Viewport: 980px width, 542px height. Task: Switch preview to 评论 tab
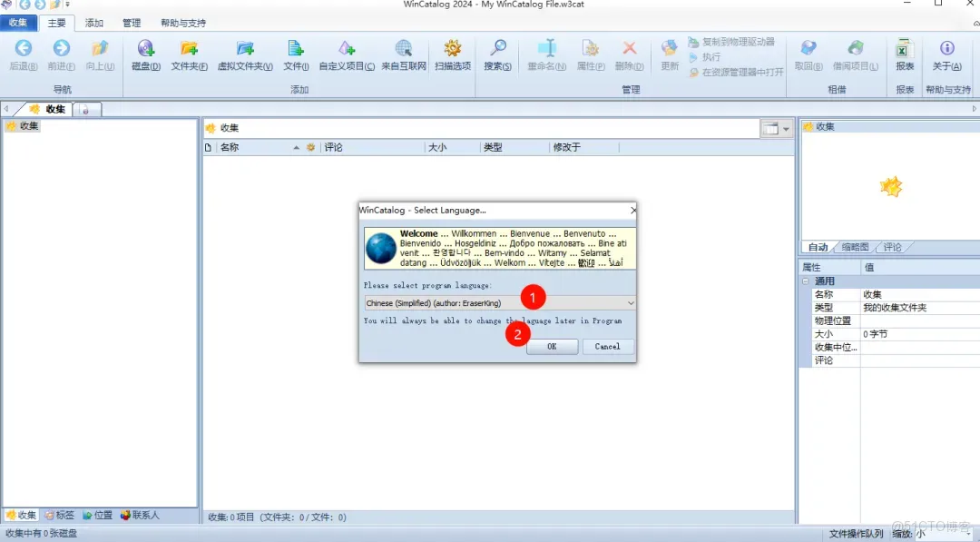click(893, 247)
